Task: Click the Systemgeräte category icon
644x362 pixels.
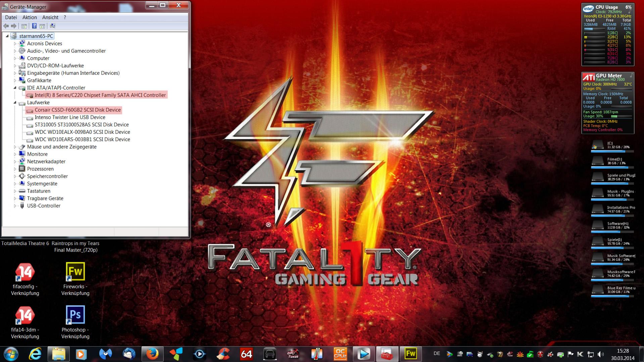Action: pos(22,184)
